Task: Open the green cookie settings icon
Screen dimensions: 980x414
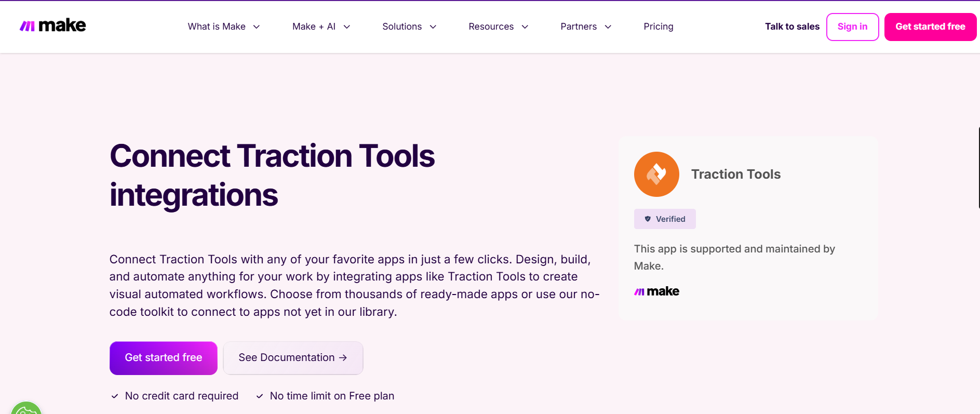Action: click(x=26, y=408)
